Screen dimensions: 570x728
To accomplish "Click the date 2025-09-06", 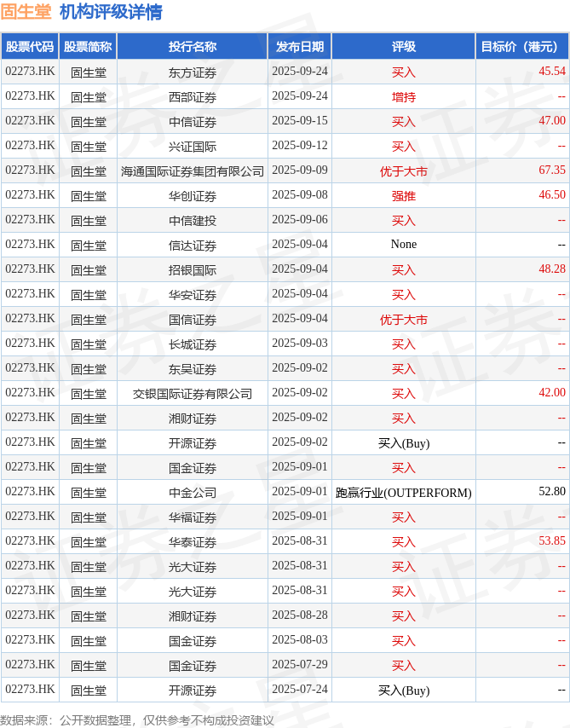I will (x=299, y=219).
